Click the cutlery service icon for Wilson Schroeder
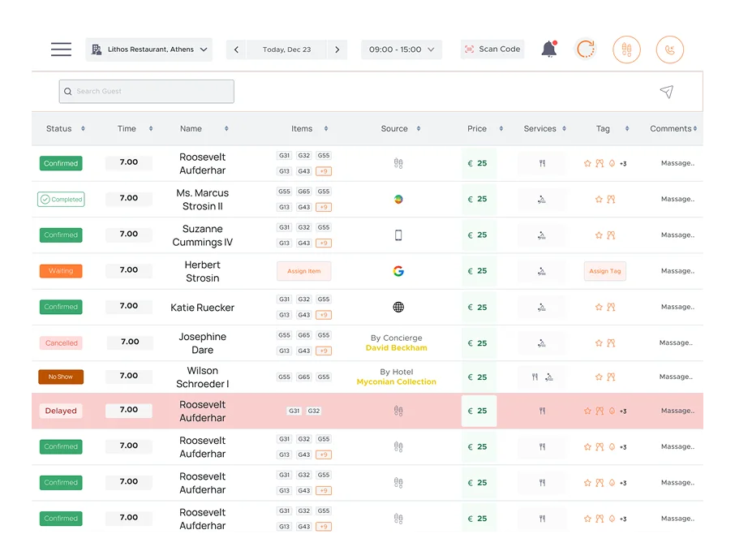 [x=535, y=377]
